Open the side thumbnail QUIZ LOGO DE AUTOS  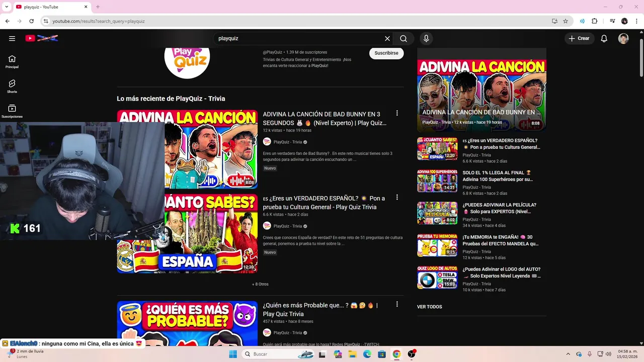437,278
